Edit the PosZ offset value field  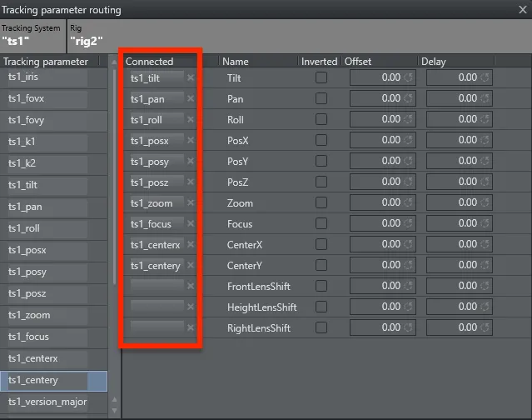pos(383,182)
